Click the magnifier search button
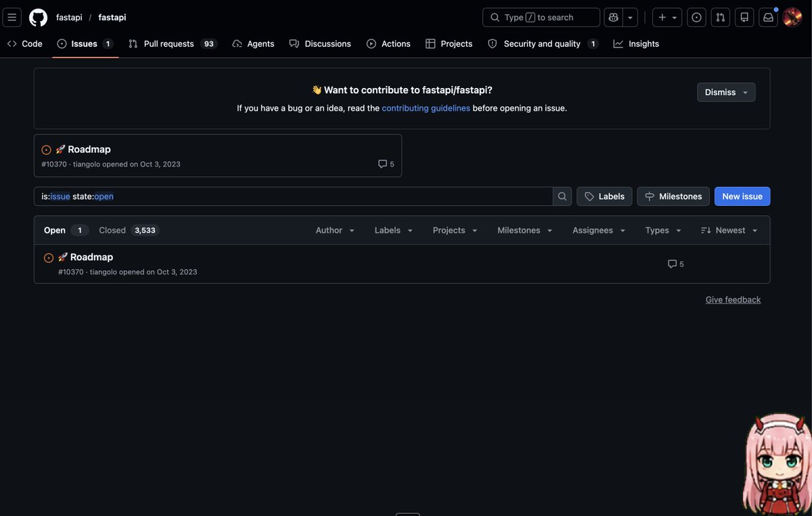This screenshot has width=812, height=516. [562, 196]
